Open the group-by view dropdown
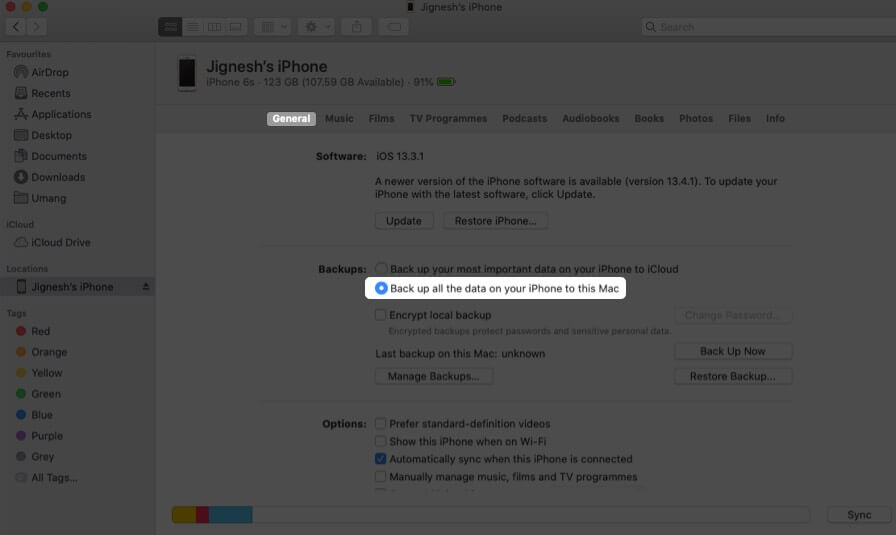Screen dimensions: 896x535 [x=273, y=27]
